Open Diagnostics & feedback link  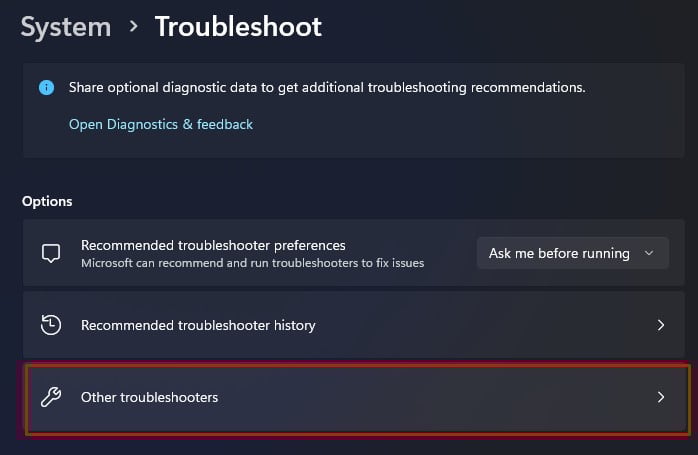pyautogui.click(x=161, y=125)
